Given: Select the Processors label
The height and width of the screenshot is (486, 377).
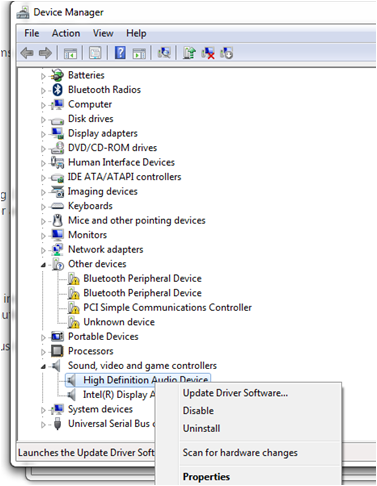Looking at the screenshot, I should click(91, 351).
